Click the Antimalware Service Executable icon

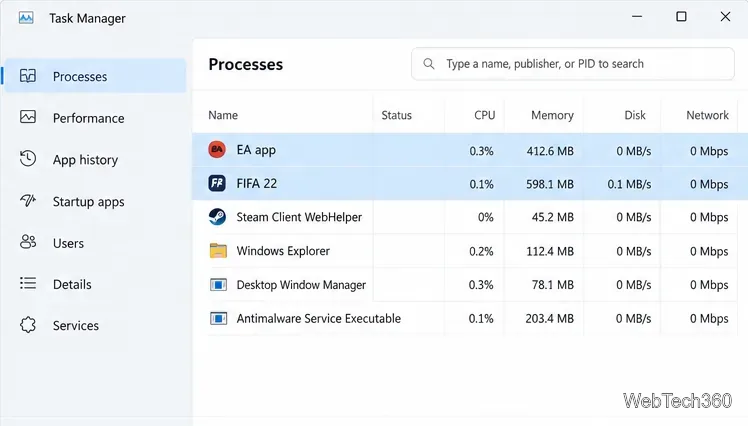click(x=218, y=318)
